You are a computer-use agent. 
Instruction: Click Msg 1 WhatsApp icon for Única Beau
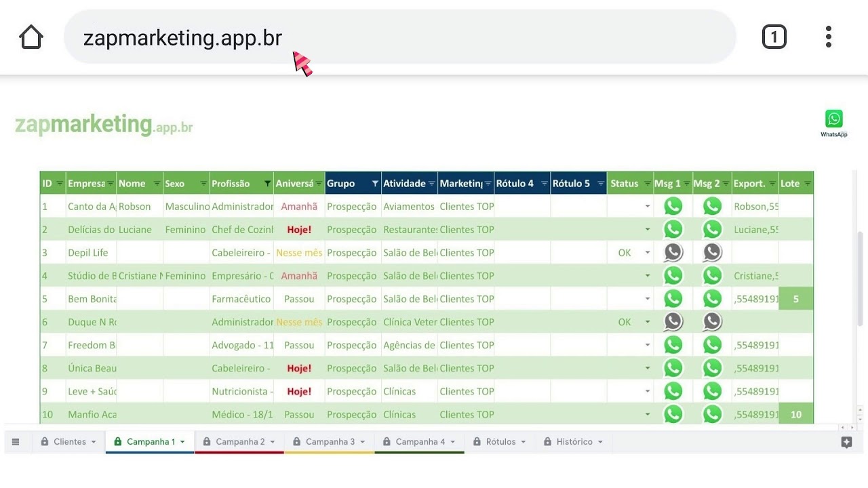[673, 367]
